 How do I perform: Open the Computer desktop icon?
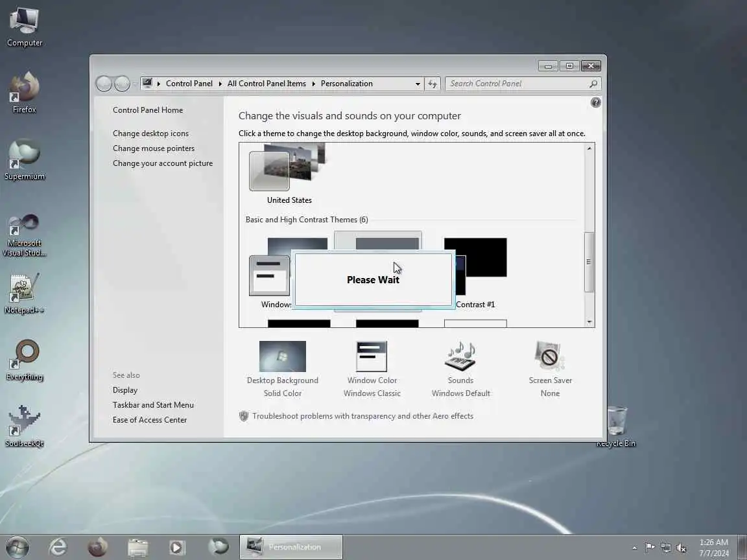pos(24,27)
